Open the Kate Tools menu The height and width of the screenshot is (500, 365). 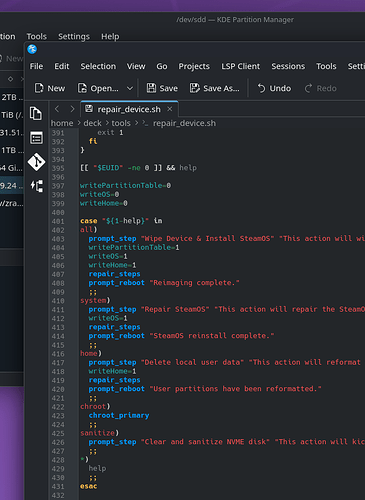[x=326, y=66]
